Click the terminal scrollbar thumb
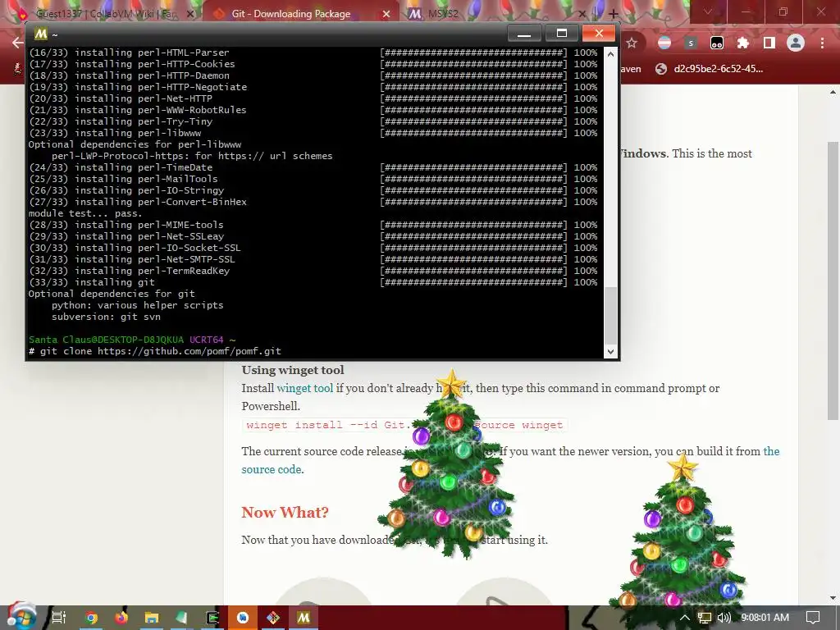 click(x=610, y=315)
